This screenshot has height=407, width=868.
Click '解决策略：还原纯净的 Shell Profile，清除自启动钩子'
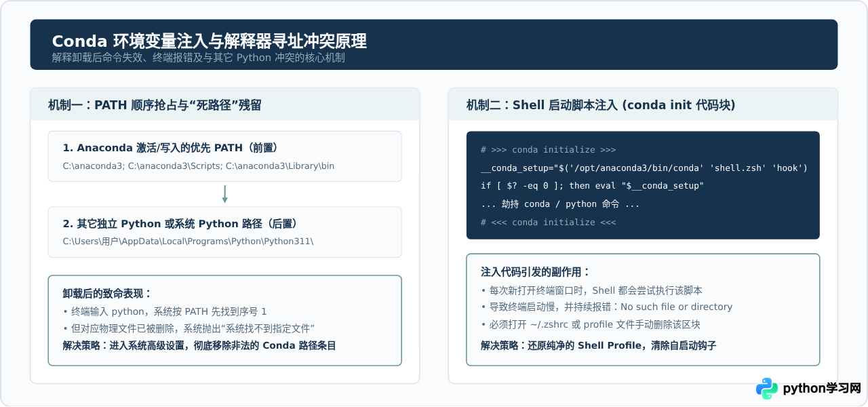[599, 345]
